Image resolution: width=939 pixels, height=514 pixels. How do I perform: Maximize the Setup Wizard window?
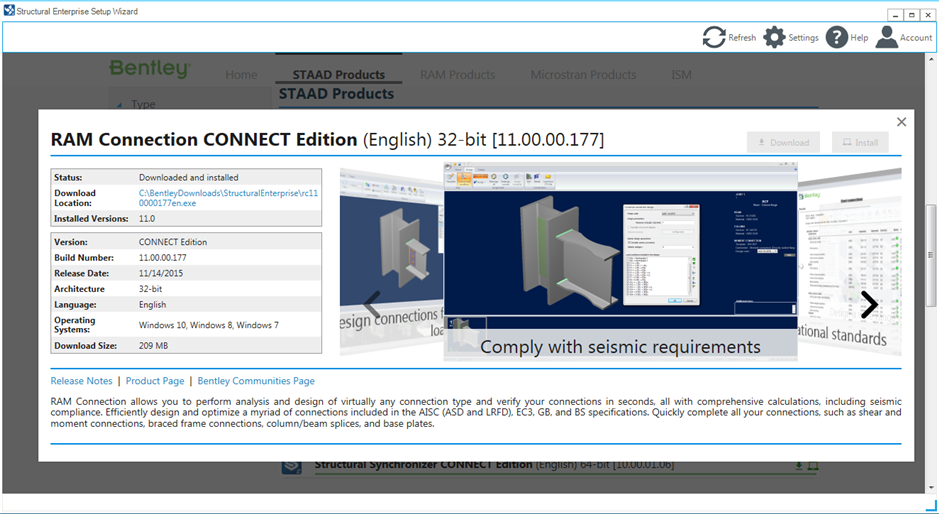911,15
